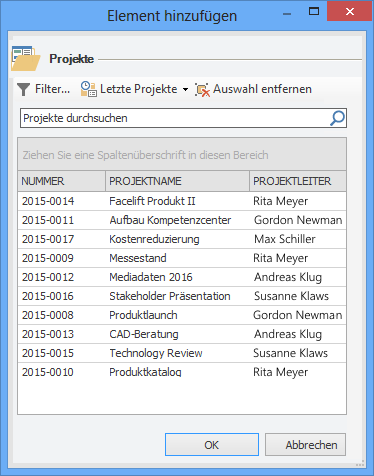Click the Letzte Projekte clock icon

point(89,89)
